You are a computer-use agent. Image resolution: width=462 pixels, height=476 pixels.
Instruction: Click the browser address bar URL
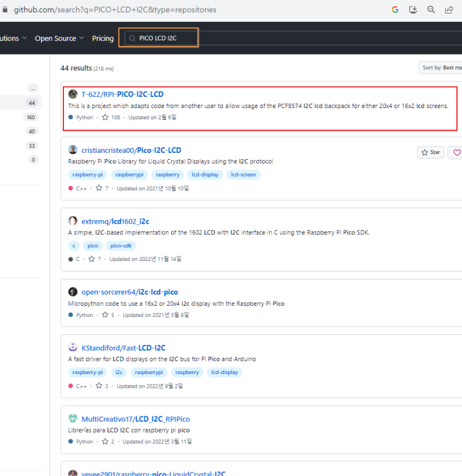(x=115, y=10)
